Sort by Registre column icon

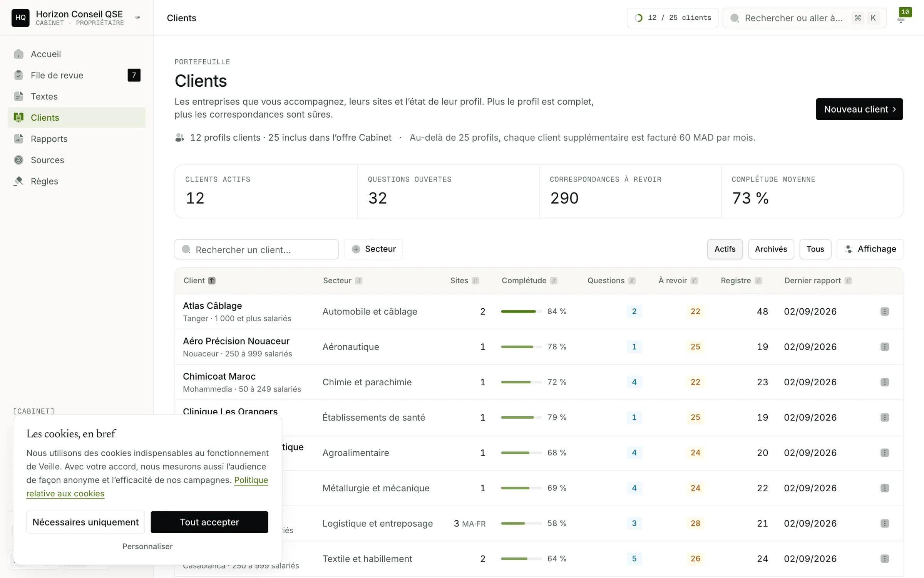(x=758, y=281)
